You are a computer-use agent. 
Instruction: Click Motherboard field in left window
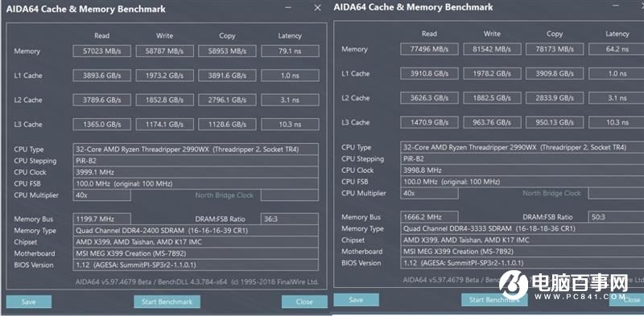[x=196, y=253]
